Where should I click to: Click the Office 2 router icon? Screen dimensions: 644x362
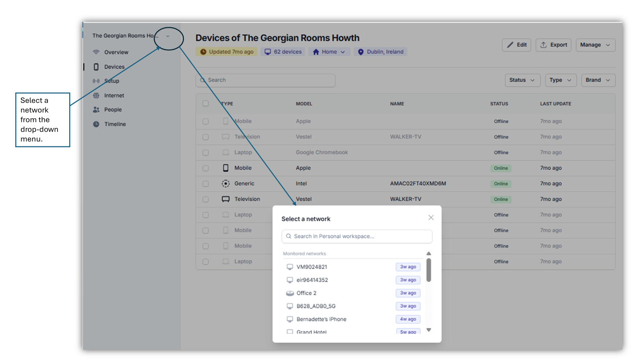[x=290, y=293]
